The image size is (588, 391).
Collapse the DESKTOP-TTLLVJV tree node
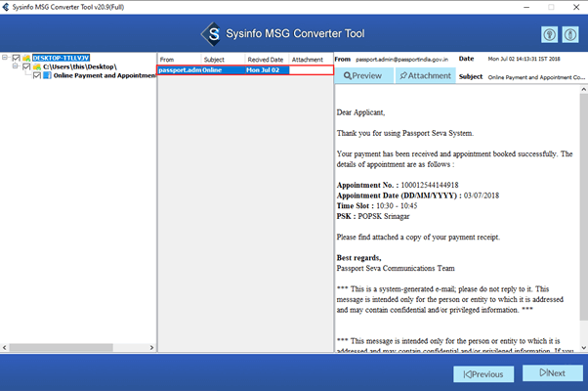pos(5,57)
